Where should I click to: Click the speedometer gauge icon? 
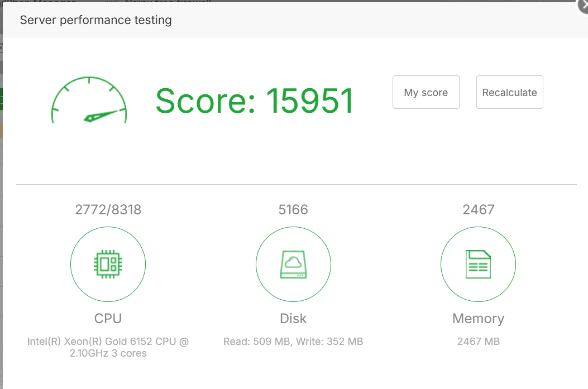[89, 100]
